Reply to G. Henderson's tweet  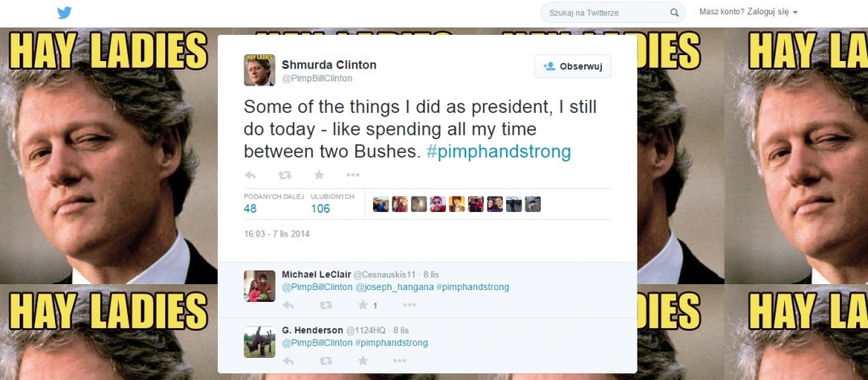[x=288, y=360]
